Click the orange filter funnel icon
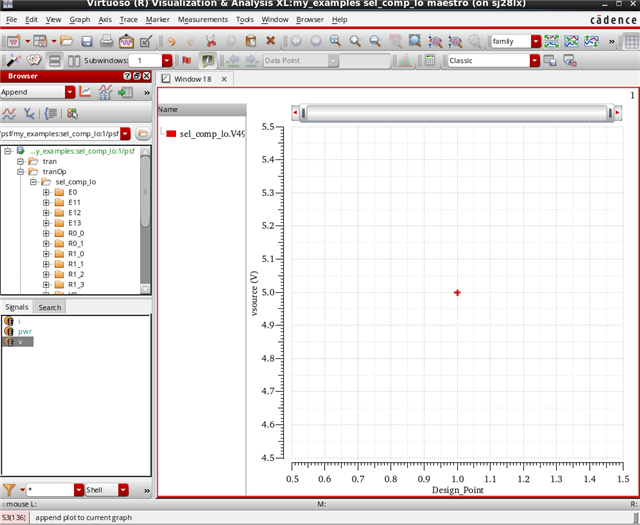 pos(9,489)
